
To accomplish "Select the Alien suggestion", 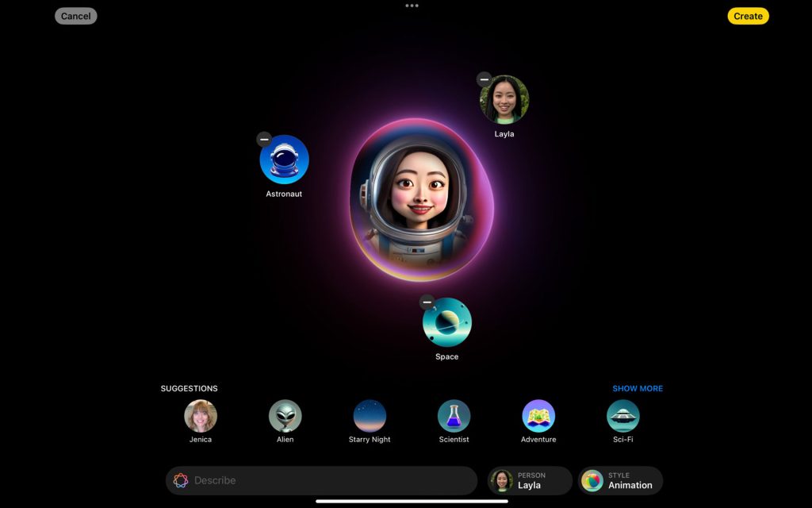I will (x=285, y=414).
